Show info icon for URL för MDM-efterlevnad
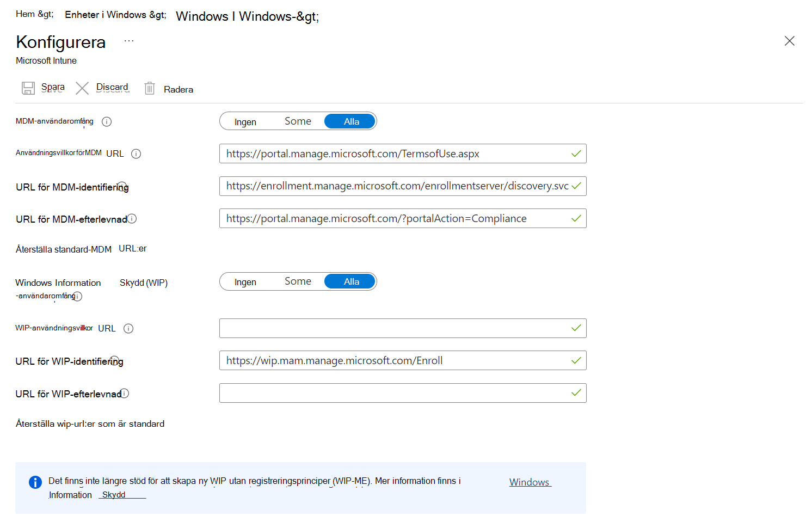812x528 pixels. tap(132, 219)
